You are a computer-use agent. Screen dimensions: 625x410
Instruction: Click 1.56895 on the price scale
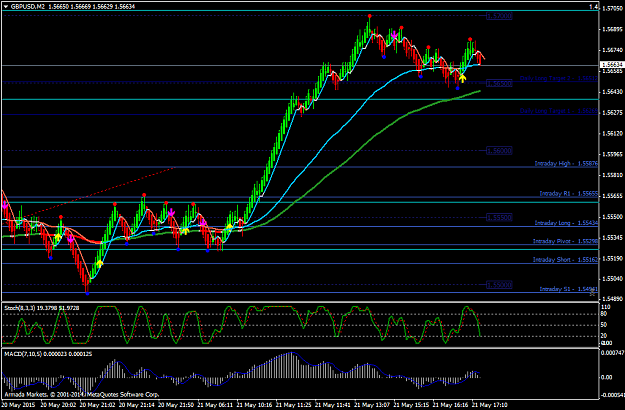[x=612, y=29]
